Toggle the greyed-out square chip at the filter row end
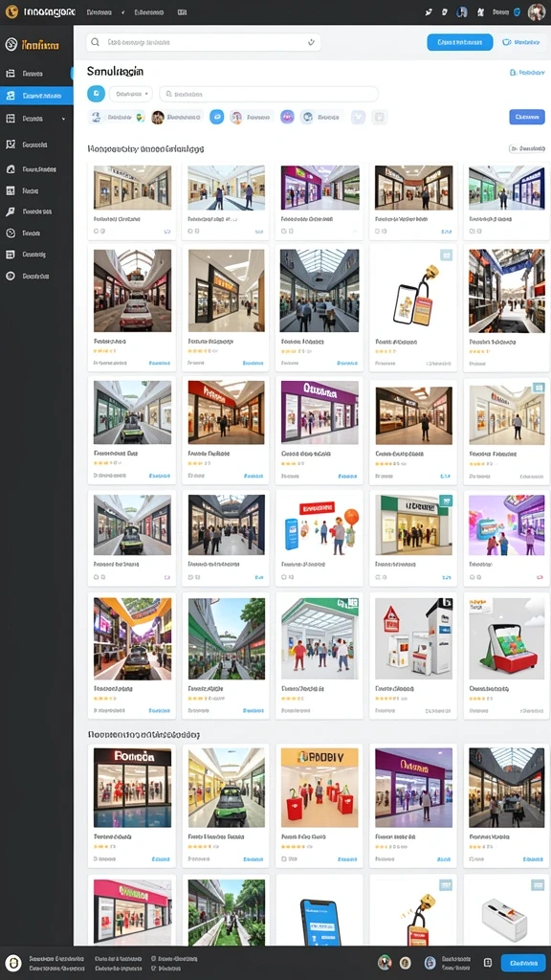 pos(379,117)
